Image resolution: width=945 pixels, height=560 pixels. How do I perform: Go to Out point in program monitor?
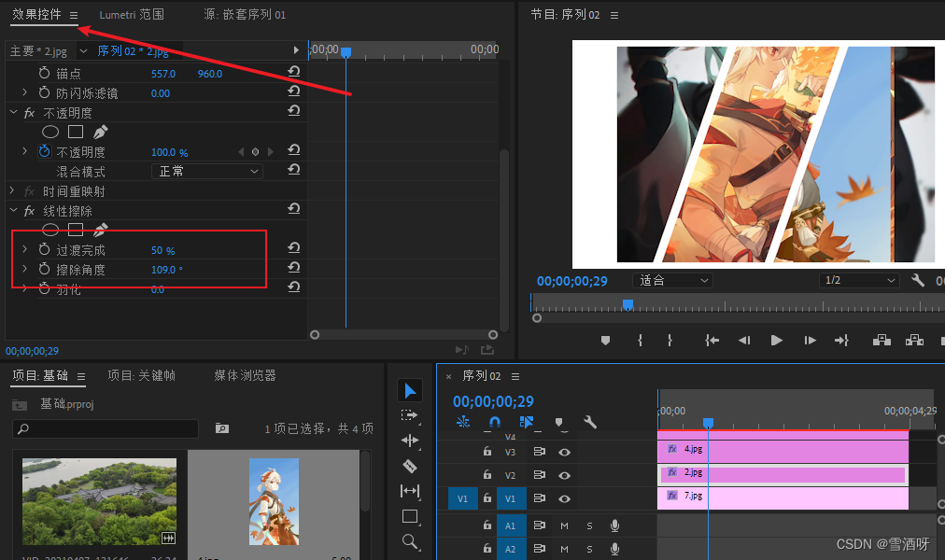[841, 341]
